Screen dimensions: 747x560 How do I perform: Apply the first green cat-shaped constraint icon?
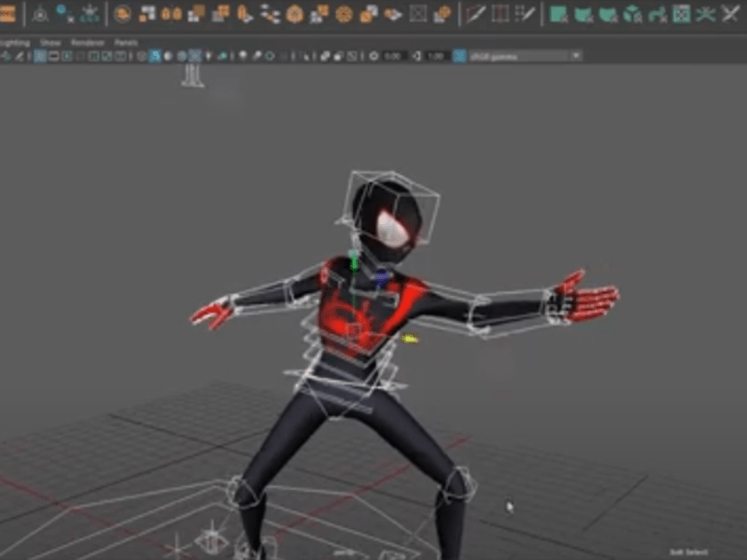(x=583, y=14)
